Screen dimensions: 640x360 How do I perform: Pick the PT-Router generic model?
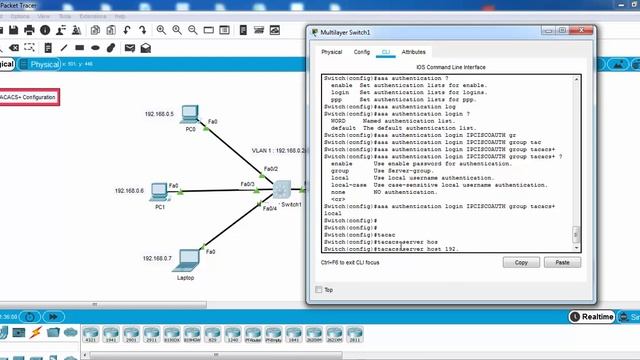point(253,334)
